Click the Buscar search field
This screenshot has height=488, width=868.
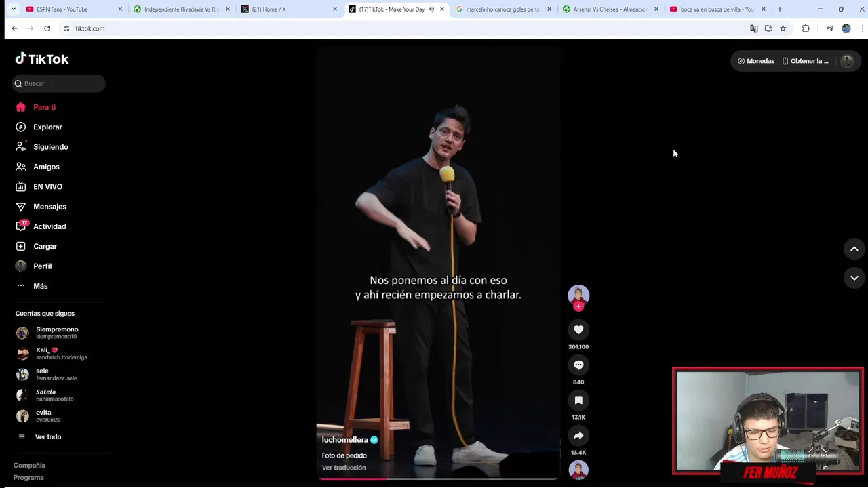[x=59, y=83]
